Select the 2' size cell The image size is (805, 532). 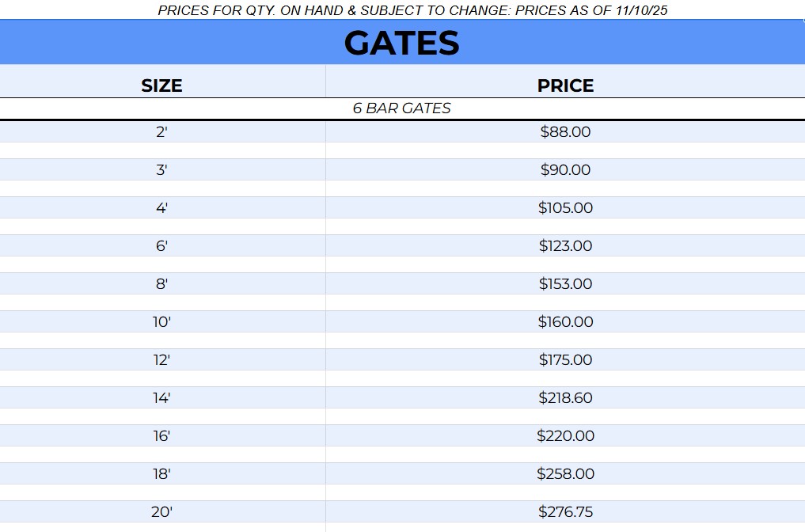[161, 132]
